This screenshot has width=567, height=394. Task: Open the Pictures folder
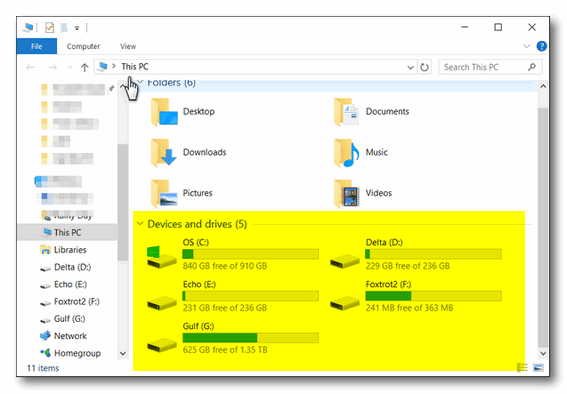tap(181, 193)
